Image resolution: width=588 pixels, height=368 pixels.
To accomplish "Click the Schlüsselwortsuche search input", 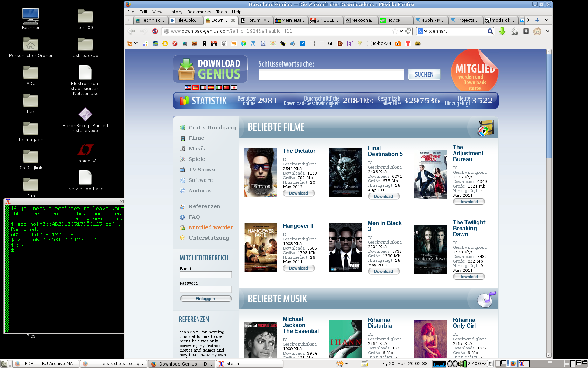I will pos(331,75).
